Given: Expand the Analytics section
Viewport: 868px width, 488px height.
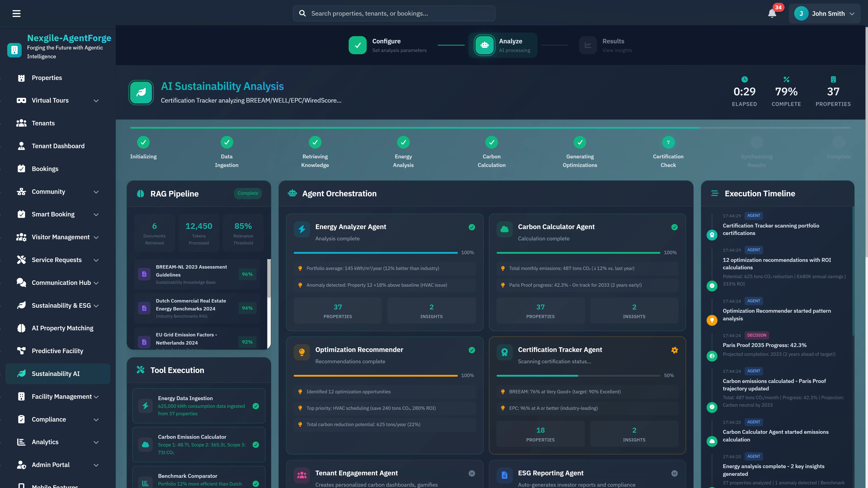Looking at the screenshot, I should 96,442.
